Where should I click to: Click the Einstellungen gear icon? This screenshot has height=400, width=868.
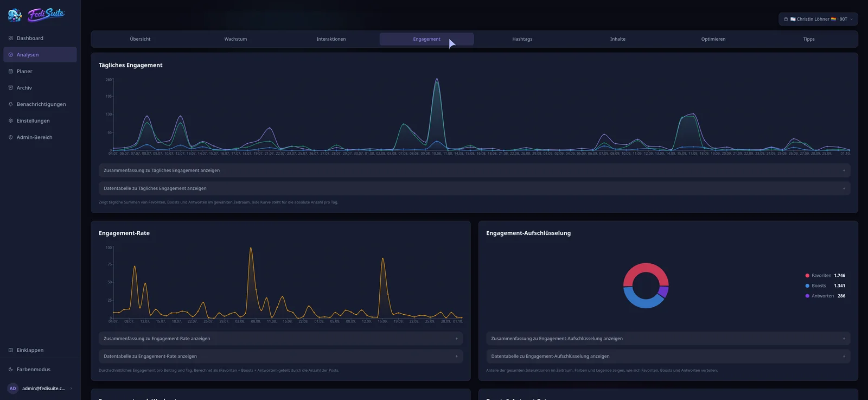click(11, 120)
